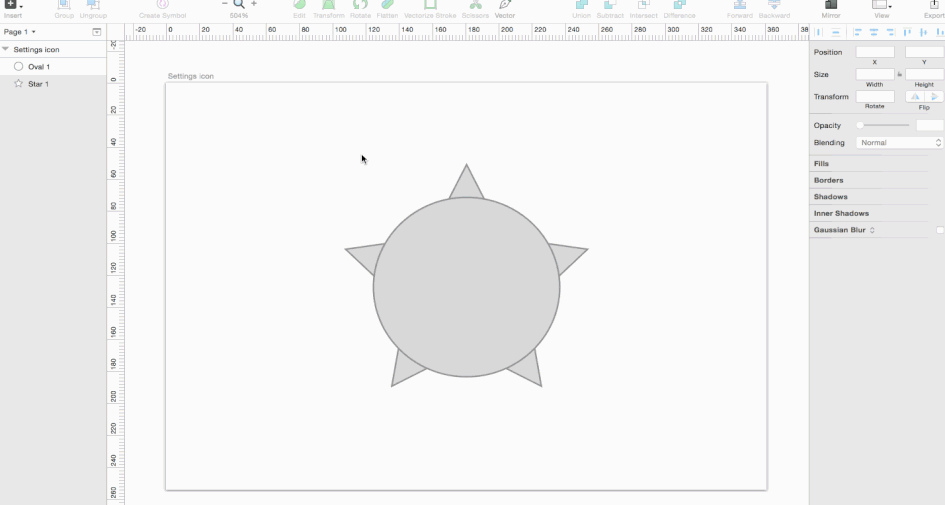Select the Vector pen tool

coord(505,5)
